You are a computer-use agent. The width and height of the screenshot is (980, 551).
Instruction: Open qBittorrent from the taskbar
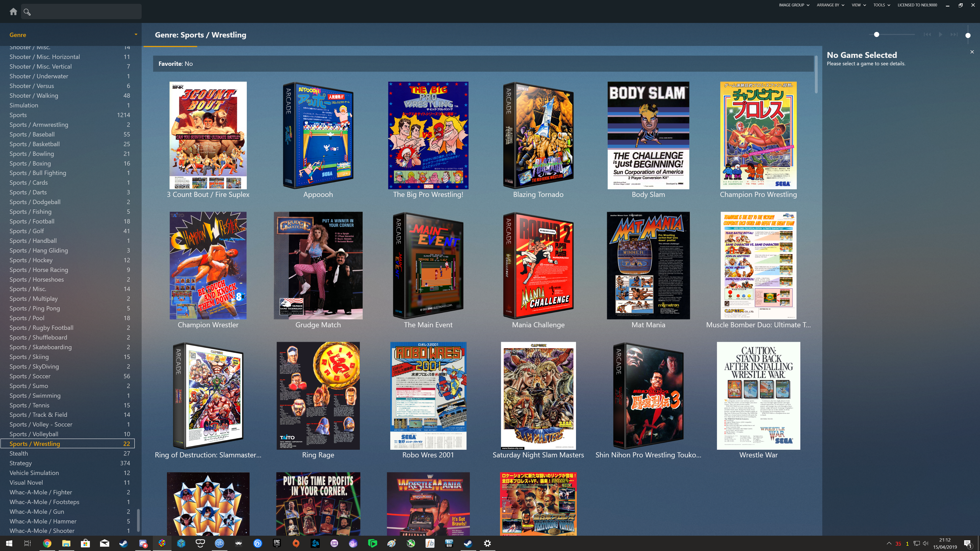pyautogui.click(x=219, y=543)
